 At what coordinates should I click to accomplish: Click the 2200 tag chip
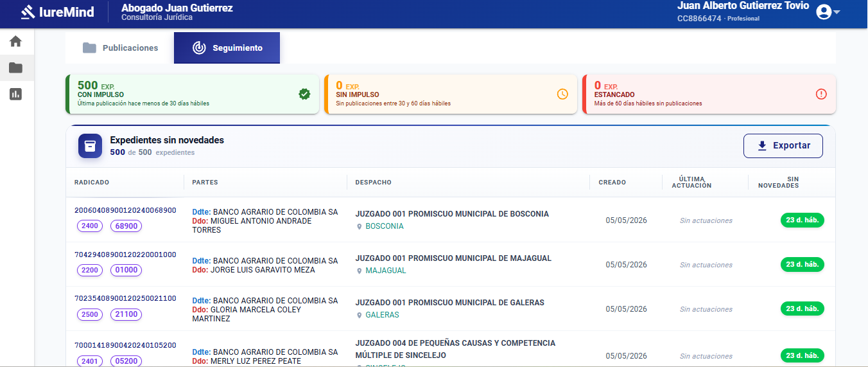click(90, 270)
